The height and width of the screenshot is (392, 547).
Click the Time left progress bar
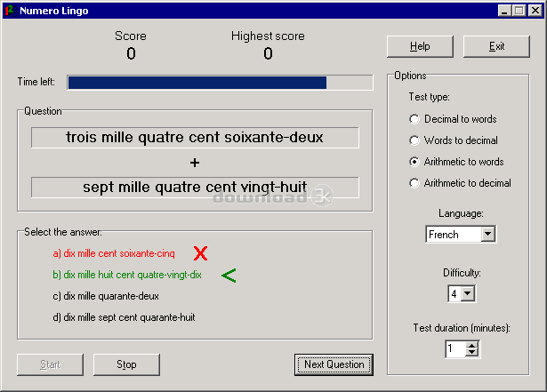coord(220,83)
